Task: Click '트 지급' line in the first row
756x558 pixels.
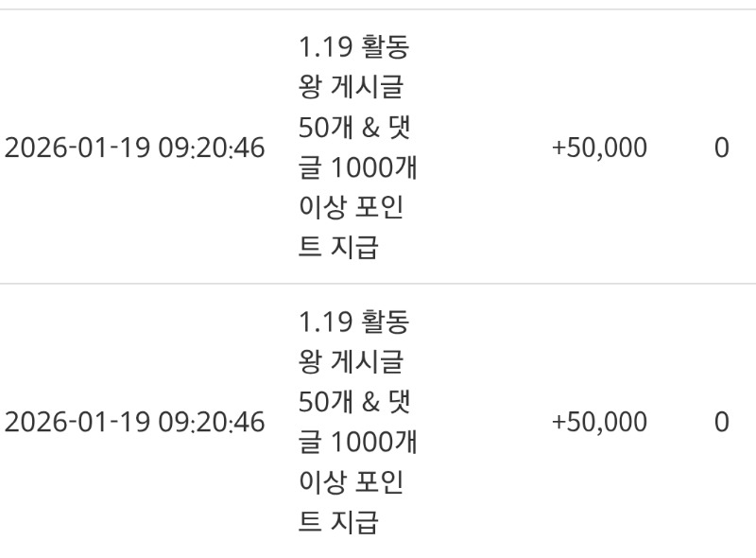Action: pyautogui.click(x=338, y=249)
